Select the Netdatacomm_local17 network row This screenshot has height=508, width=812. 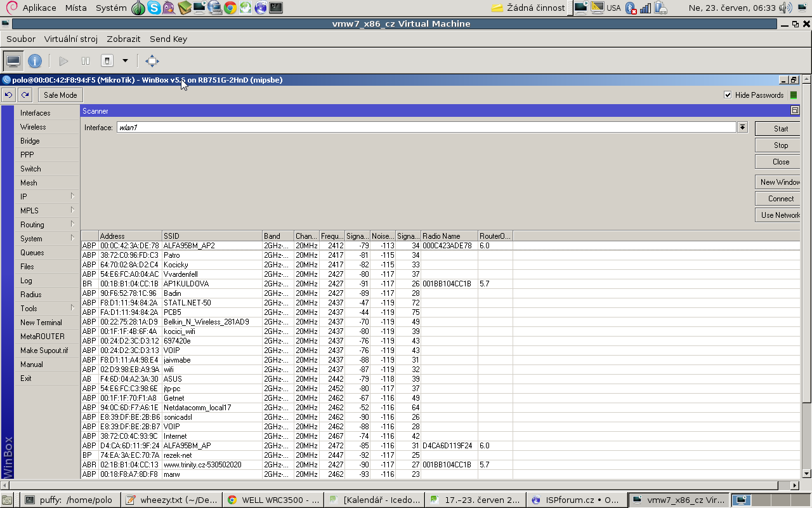440,408
